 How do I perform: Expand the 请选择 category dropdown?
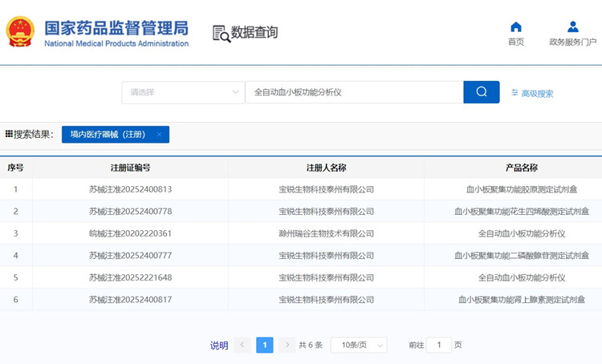coord(183,92)
